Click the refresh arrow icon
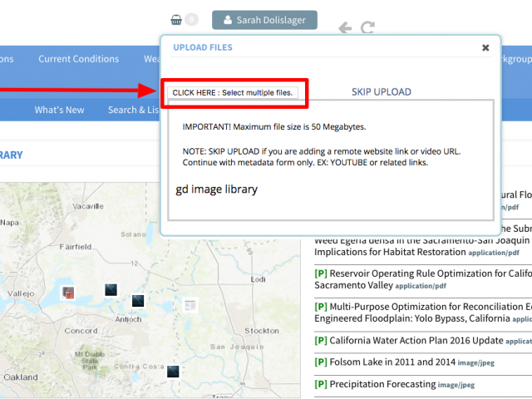Screen dimensions: 532x399 [x=367, y=27]
